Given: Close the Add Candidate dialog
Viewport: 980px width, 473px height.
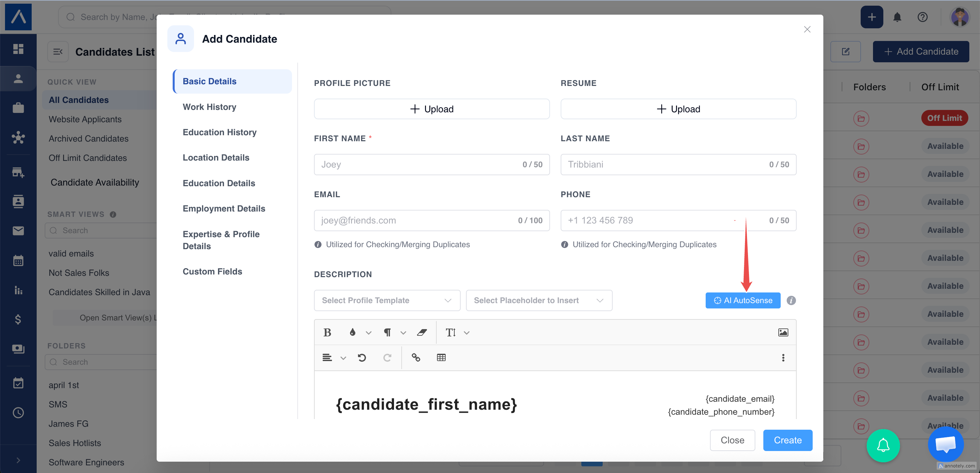Looking at the screenshot, I should pyautogui.click(x=807, y=29).
